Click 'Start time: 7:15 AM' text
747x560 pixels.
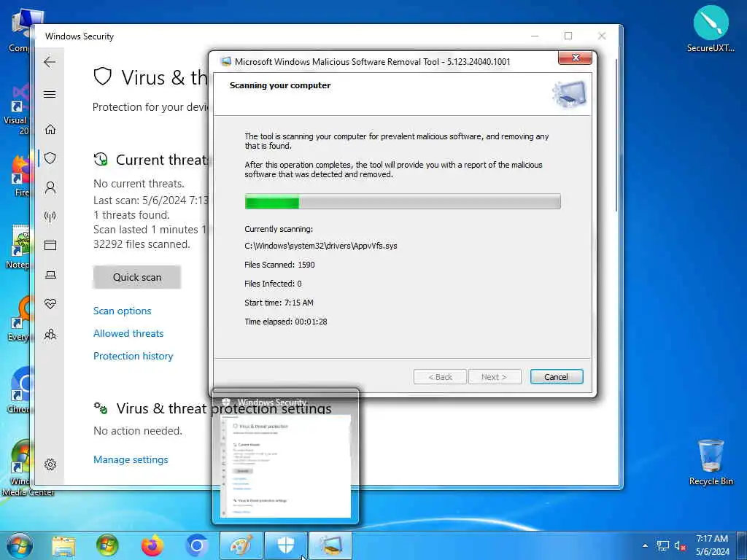pyautogui.click(x=279, y=303)
